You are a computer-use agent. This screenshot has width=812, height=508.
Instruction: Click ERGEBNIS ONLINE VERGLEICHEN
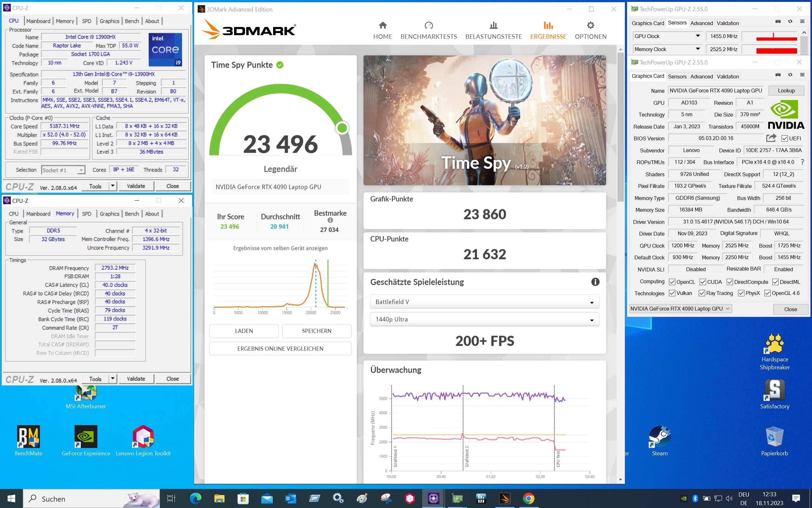pyautogui.click(x=280, y=348)
